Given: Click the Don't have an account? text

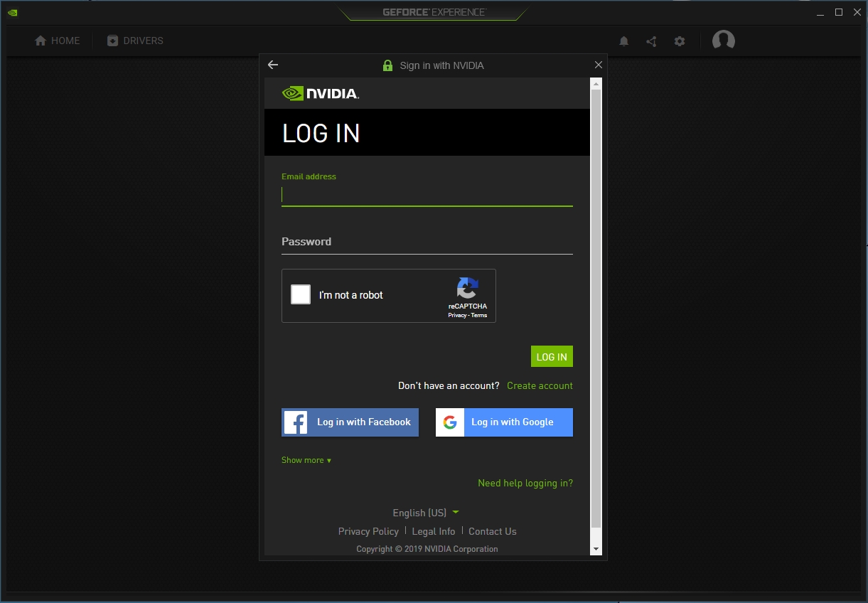Looking at the screenshot, I should point(449,385).
